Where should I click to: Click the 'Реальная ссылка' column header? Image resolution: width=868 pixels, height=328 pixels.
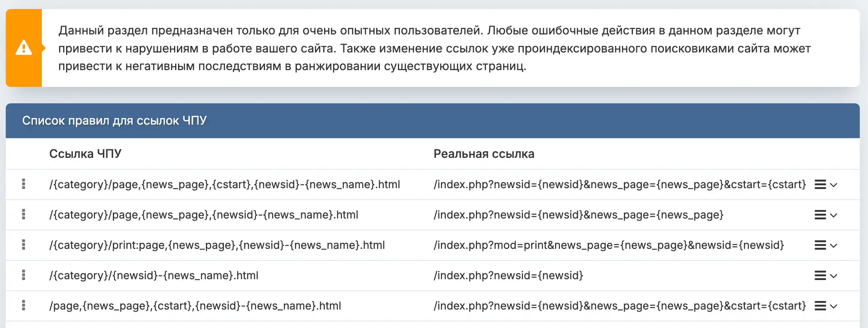coord(484,154)
